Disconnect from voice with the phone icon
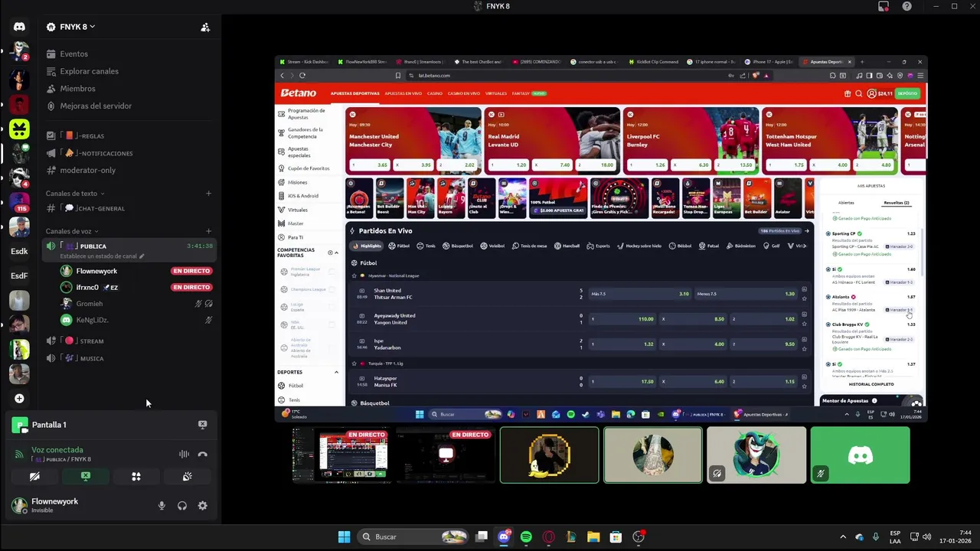Screen dimensions: 980x551 click(x=202, y=455)
